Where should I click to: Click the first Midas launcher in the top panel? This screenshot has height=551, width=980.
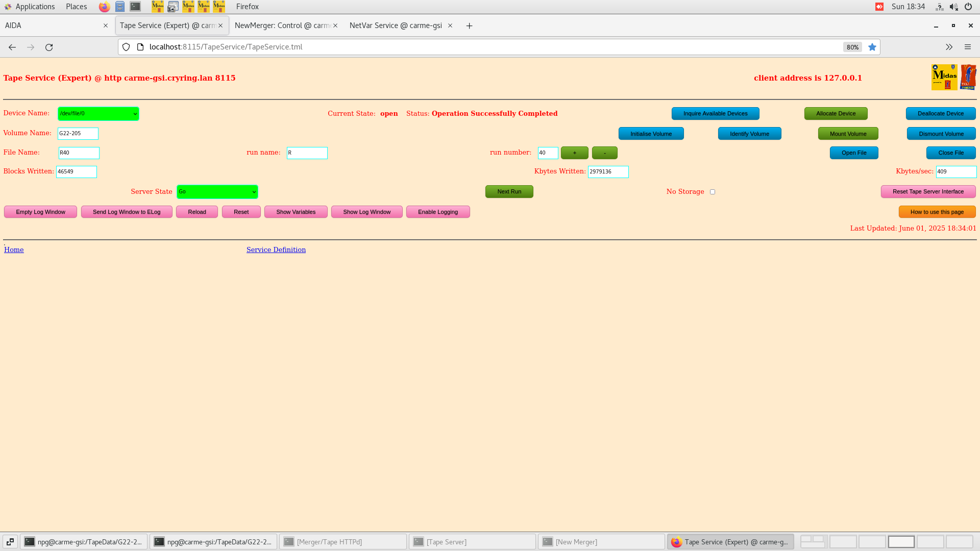pyautogui.click(x=158, y=7)
